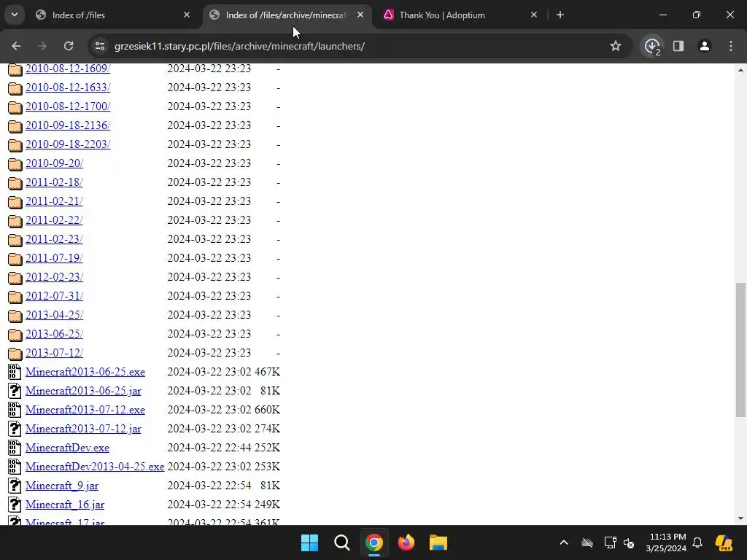Viewport: 747px width, 560px height.
Task: Open the 2012-02-23/ folder link
Action: (x=54, y=277)
